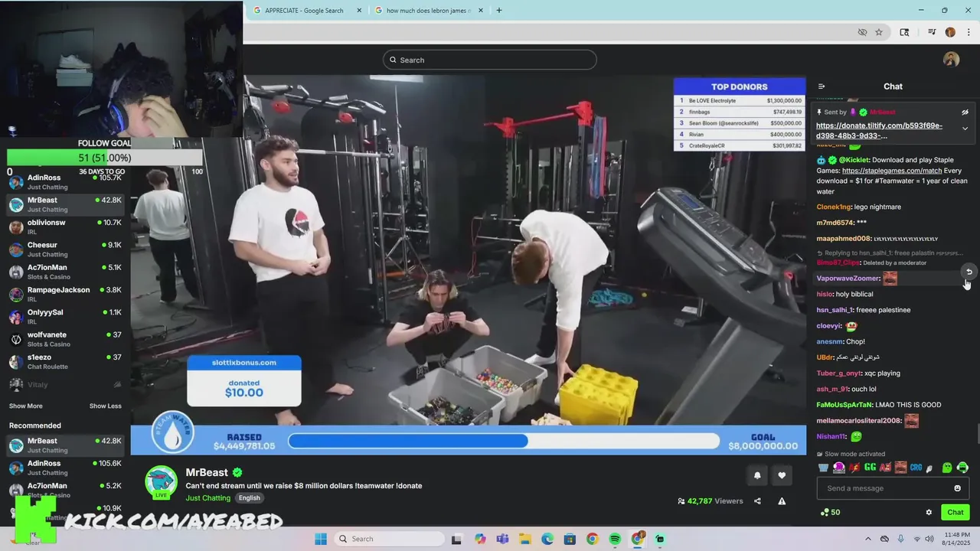Select the purple character emote
This screenshot has height=551, width=980.
[839, 468]
